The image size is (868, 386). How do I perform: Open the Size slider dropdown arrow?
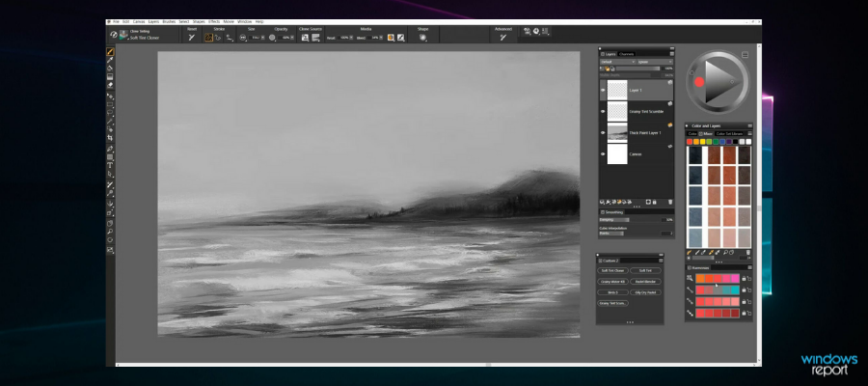click(262, 38)
